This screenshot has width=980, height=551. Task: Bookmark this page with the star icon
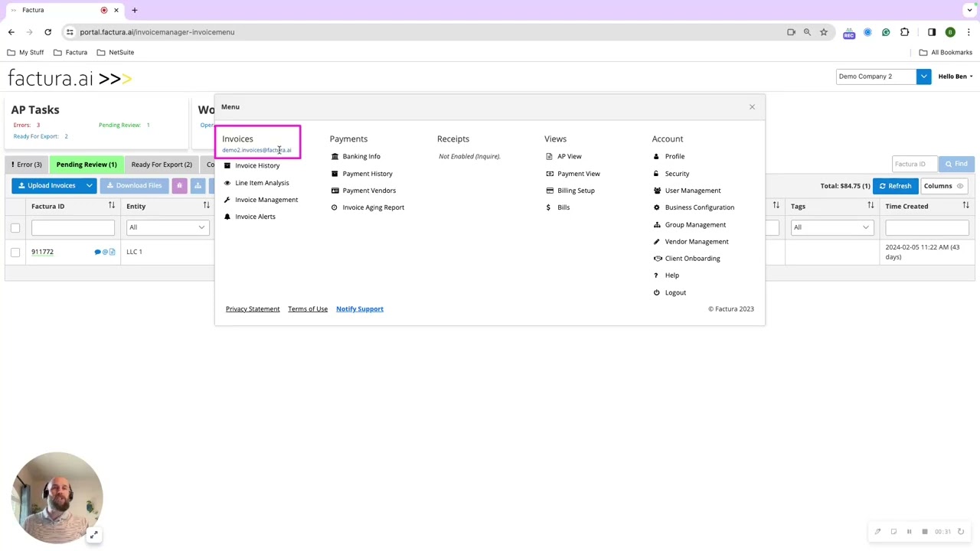[x=824, y=32]
